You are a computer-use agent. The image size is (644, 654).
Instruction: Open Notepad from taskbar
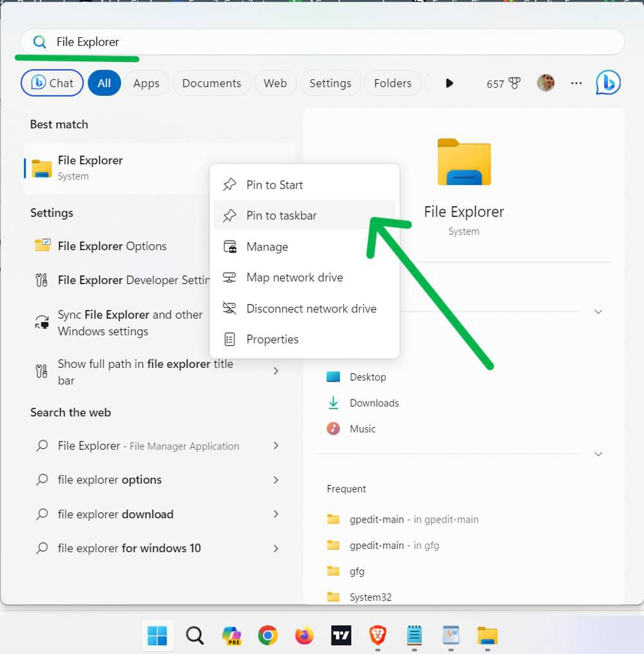(414, 636)
